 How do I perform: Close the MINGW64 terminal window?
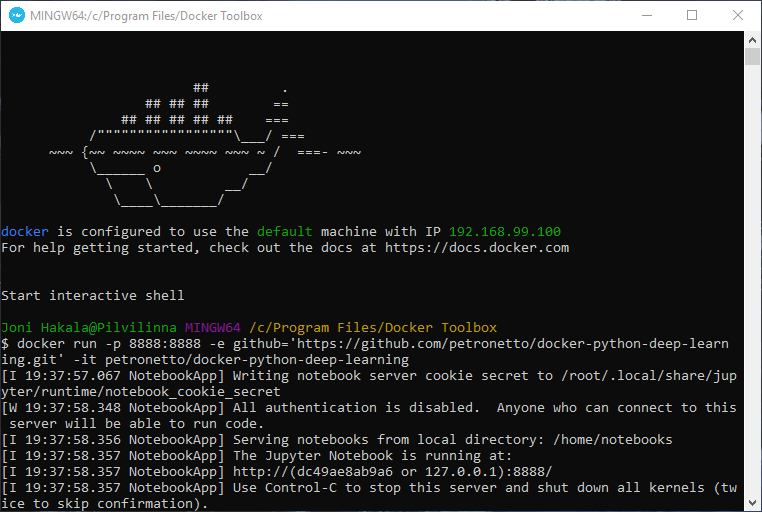[x=738, y=15]
